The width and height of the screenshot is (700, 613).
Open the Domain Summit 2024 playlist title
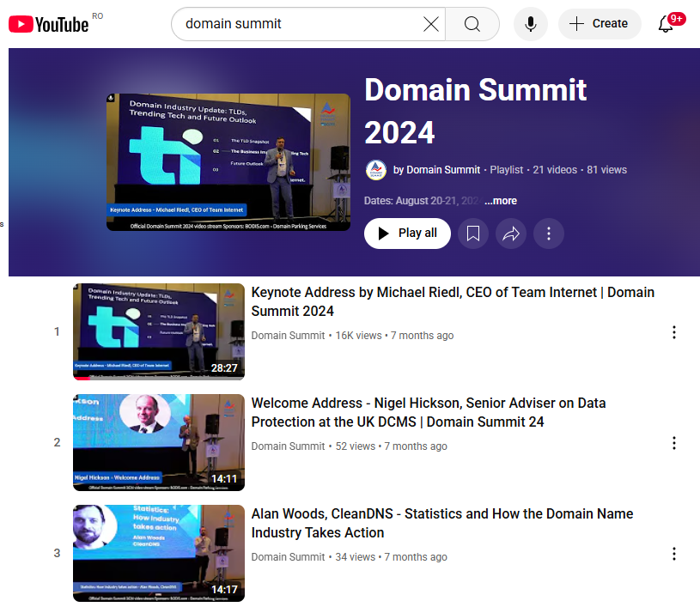(476, 111)
